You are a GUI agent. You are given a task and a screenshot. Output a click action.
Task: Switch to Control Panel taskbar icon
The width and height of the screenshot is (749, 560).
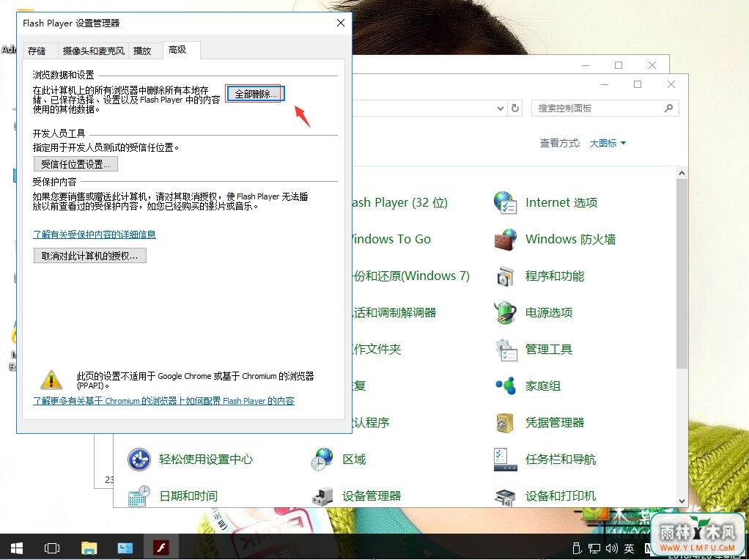coord(125,548)
